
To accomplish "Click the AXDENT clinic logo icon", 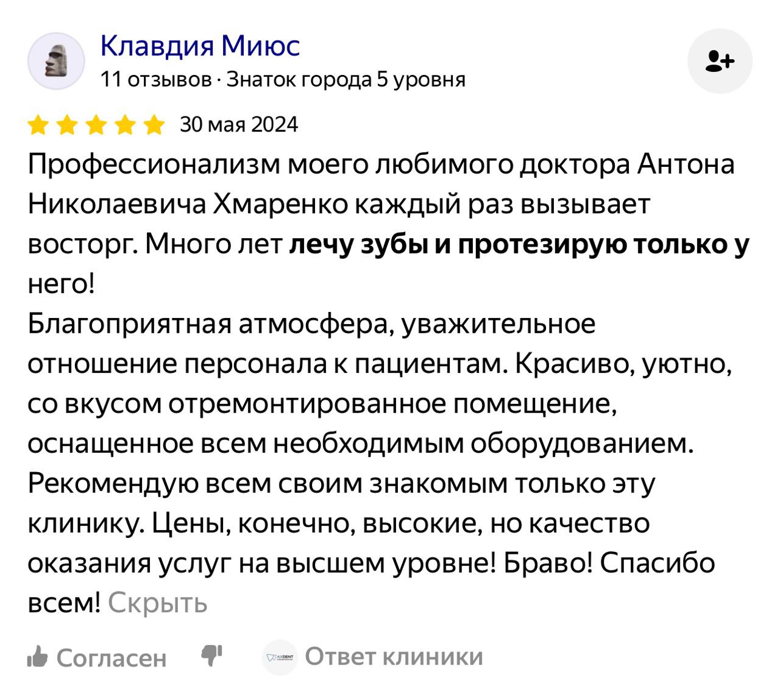I will (280, 657).
